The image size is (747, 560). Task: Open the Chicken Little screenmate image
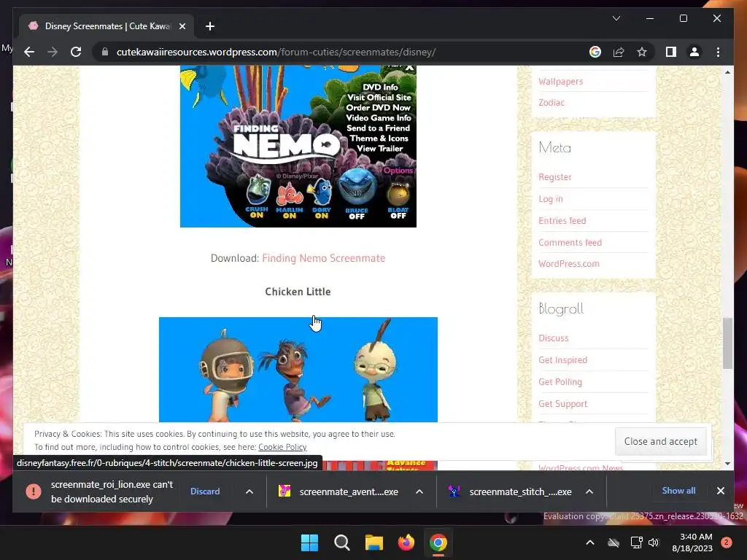pos(298,370)
